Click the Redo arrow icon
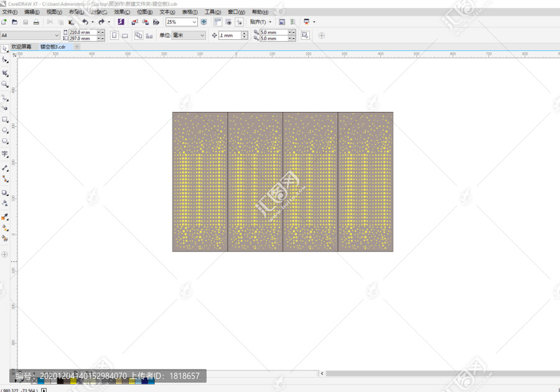This screenshot has width=560, height=392. pyautogui.click(x=101, y=22)
